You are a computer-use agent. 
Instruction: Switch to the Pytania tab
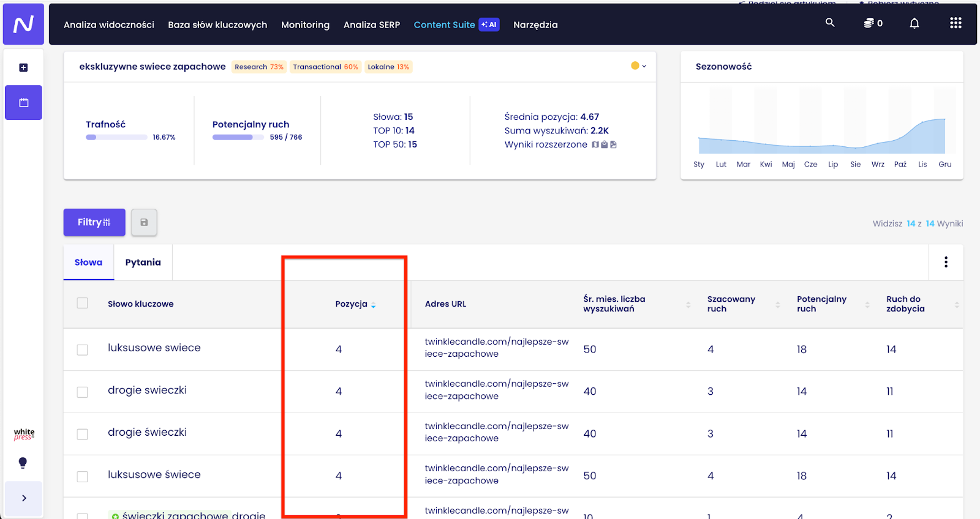143,262
